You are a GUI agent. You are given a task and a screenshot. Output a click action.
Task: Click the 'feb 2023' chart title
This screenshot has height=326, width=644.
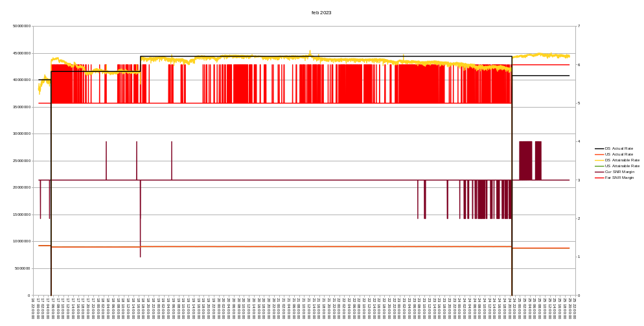(x=321, y=13)
